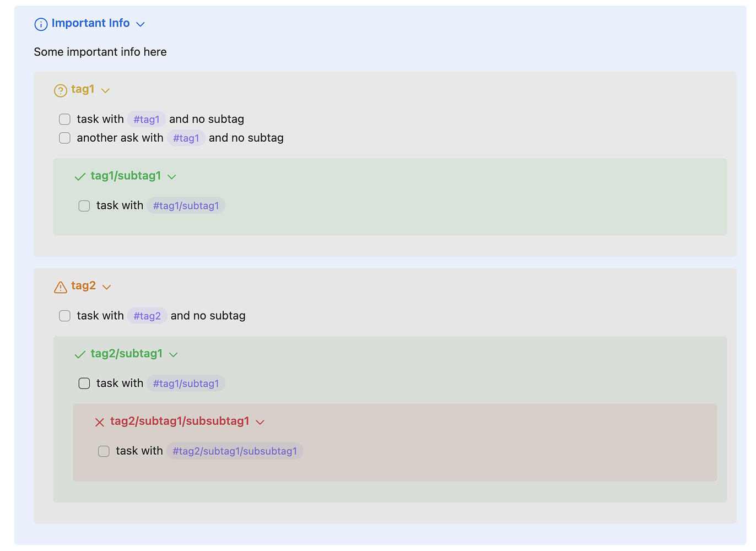
Task: Collapse the Important Info callout
Action: tap(140, 24)
